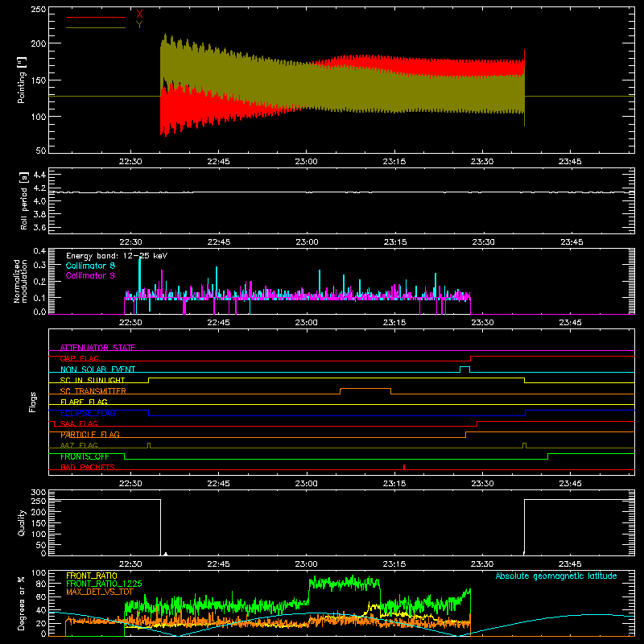Click the 23:45 tick label under Pointing plot
The height and width of the screenshot is (644, 644).
[570, 162]
